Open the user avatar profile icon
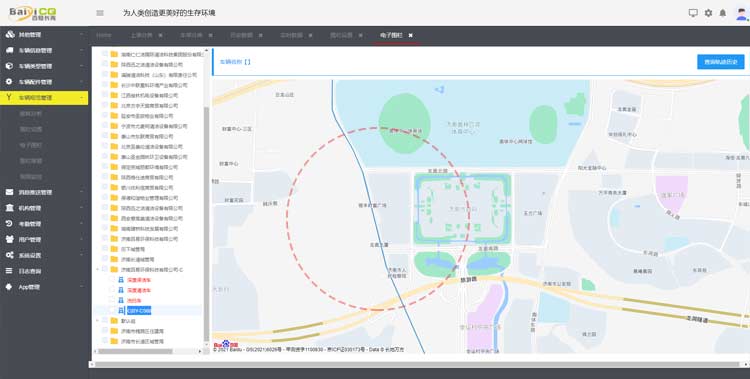Viewport: 750px width, 379px height. coord(741,13)
